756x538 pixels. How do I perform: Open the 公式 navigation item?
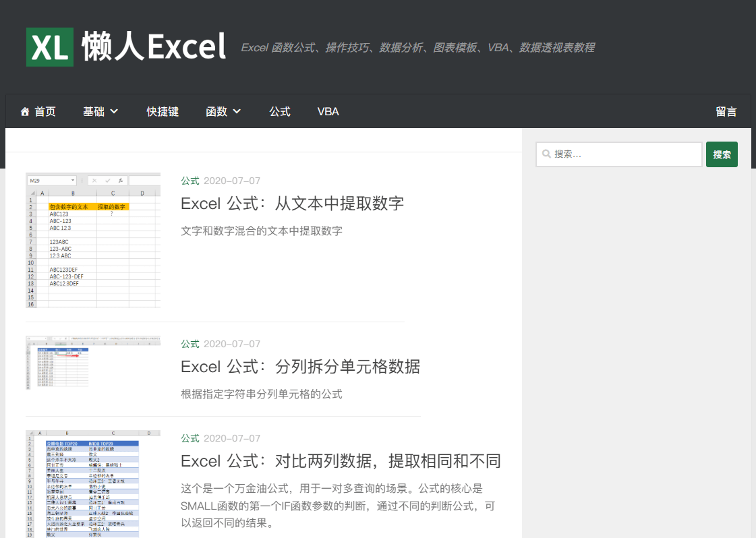(x=280, y=112)
